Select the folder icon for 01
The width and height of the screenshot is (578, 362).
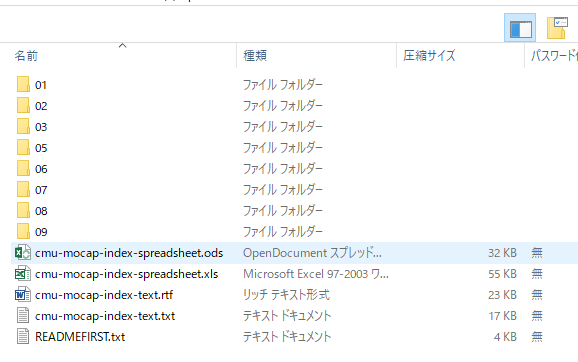[23, 84]
